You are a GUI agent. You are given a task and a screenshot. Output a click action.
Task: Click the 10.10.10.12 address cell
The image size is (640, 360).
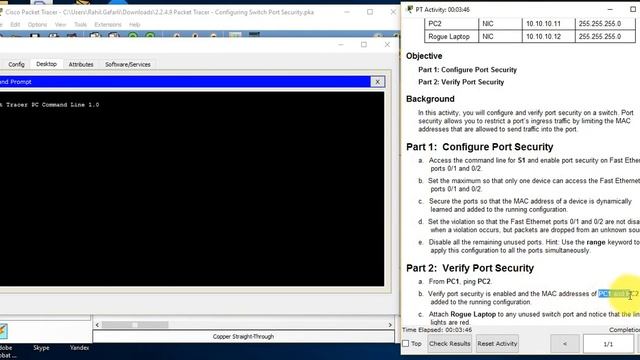548,36
